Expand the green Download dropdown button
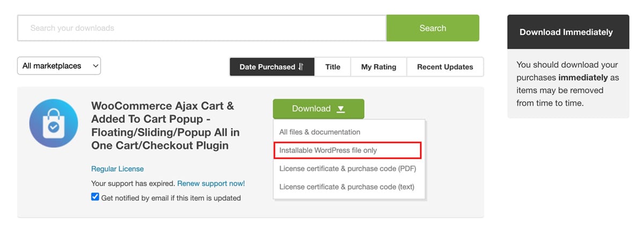 pos(318,109)
